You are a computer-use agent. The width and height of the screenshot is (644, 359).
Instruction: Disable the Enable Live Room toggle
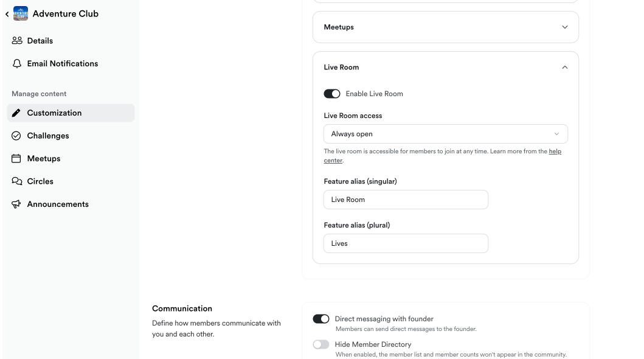coord(332,94)
